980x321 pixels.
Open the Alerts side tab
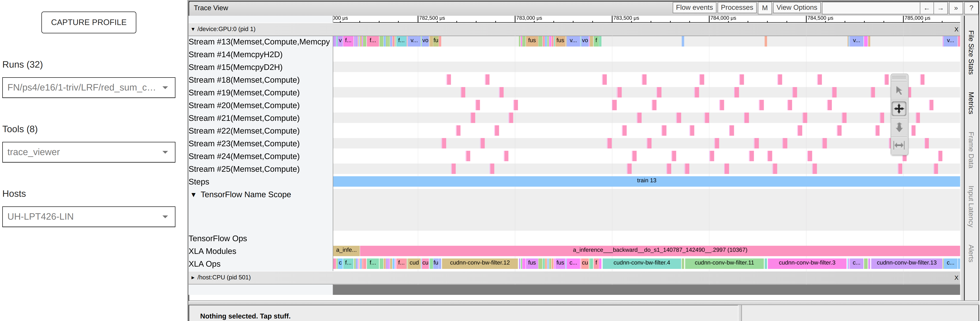(x=971, y=254)
